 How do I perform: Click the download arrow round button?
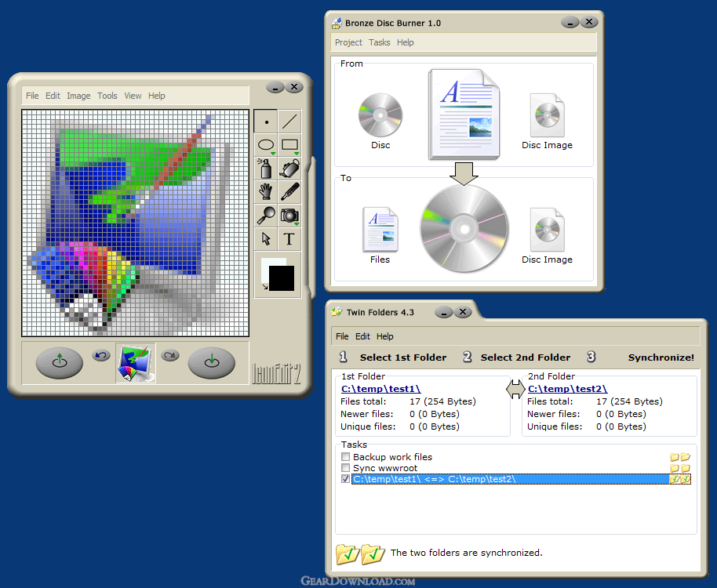[x=211, y=363]
